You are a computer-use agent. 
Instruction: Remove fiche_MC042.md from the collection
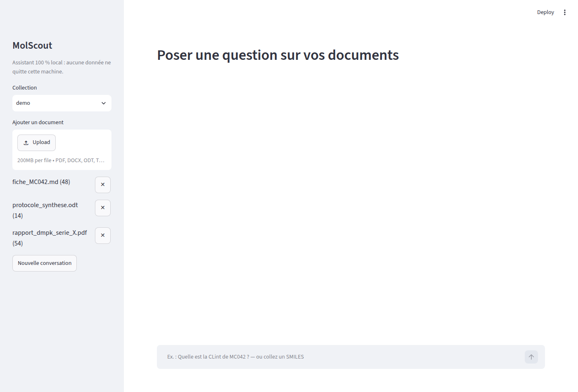pyautogui.click(x=103, y=185)
